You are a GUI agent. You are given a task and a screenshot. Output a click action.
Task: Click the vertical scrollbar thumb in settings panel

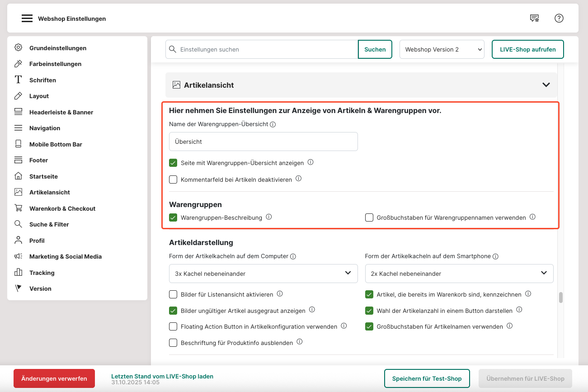561,297
